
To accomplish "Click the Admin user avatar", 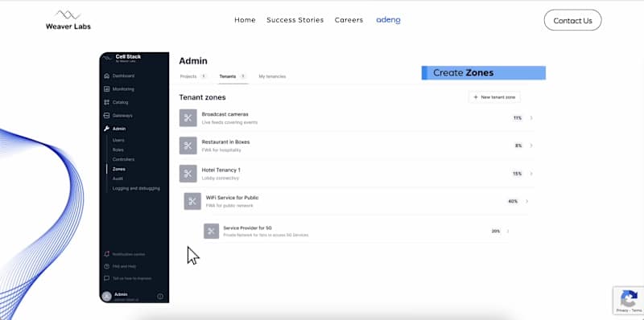I will tap(107, 296).
